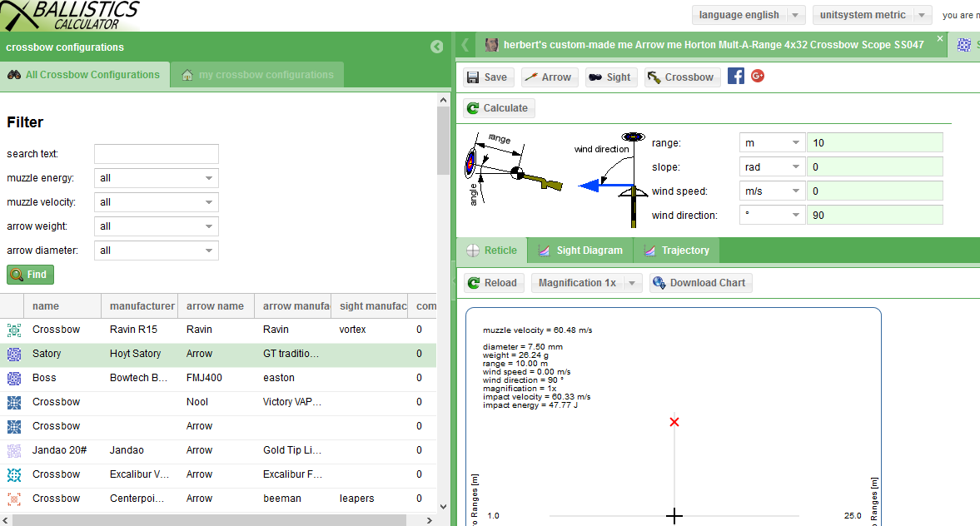Screen dimensions: 980x526
Task: Sort by the sight manufacturer column header
Action: click(x=370, y=306)
